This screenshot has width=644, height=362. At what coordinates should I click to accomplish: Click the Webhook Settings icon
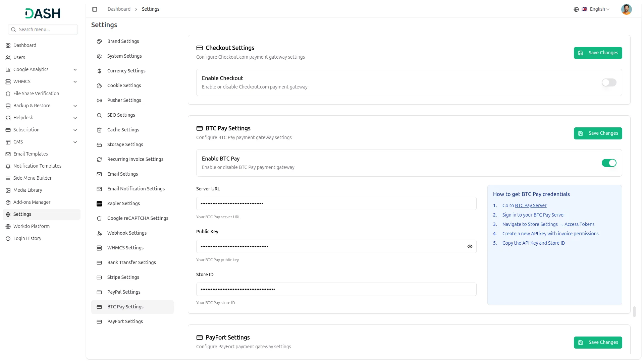pos(99,233)
